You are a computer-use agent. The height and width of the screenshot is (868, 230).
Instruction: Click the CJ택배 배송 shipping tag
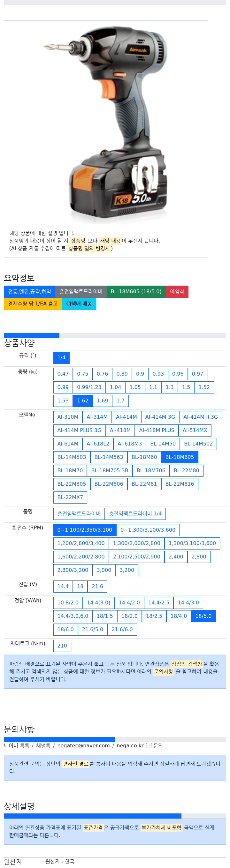point(79,303)
